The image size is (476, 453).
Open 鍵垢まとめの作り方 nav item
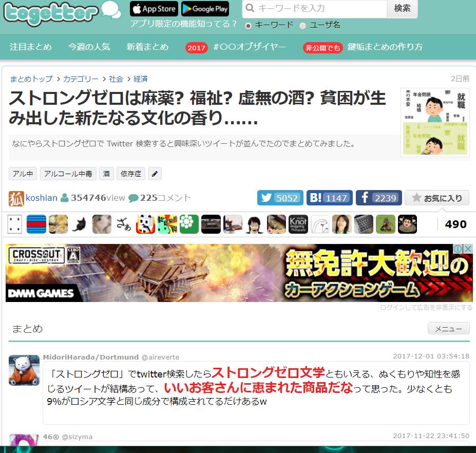click(385, 47)
